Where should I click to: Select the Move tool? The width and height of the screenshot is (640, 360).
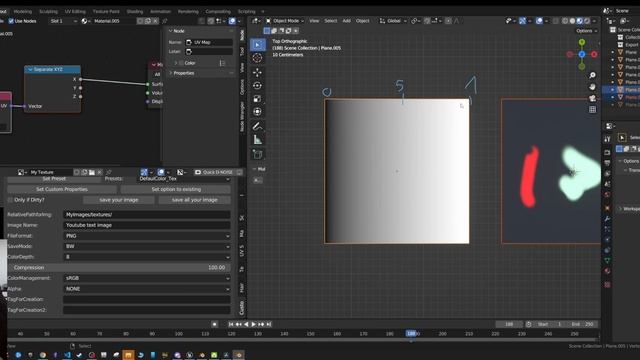(257, 72)
